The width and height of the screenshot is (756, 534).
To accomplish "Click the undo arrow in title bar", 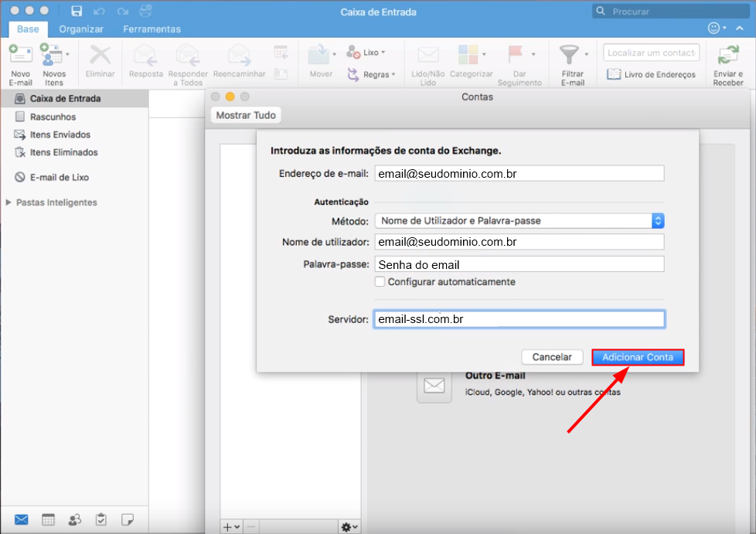I will click(x=99, y=11).
